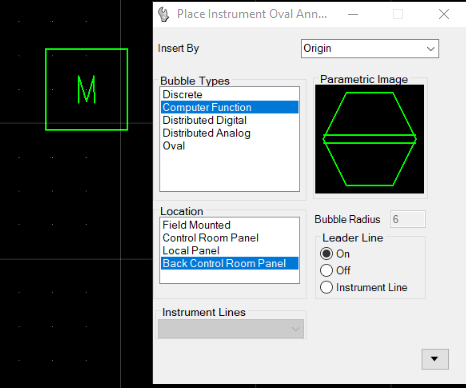Click the Bubble Radius field
The height and width of the screenshot is (388, 466).
408,219
